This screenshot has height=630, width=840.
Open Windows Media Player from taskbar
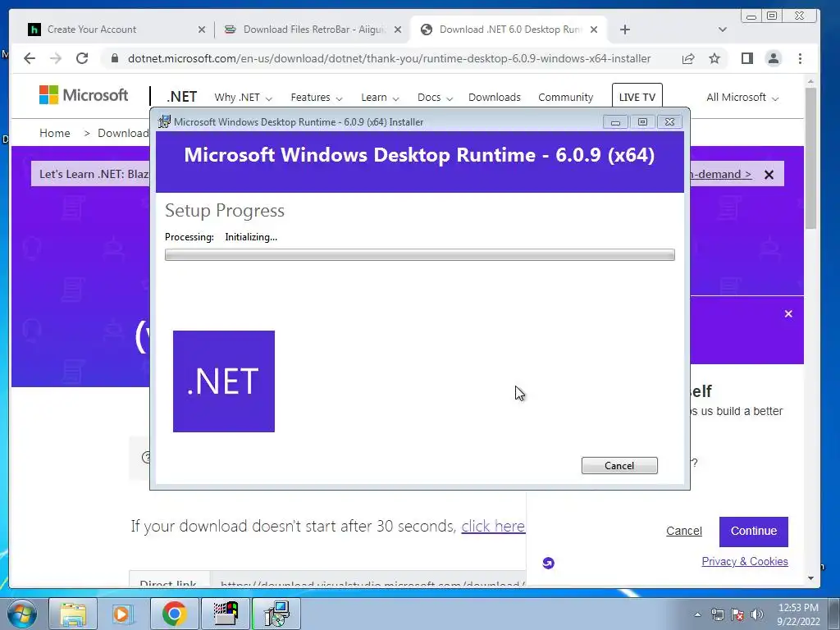pyautogui.click(x=123, y=614)
